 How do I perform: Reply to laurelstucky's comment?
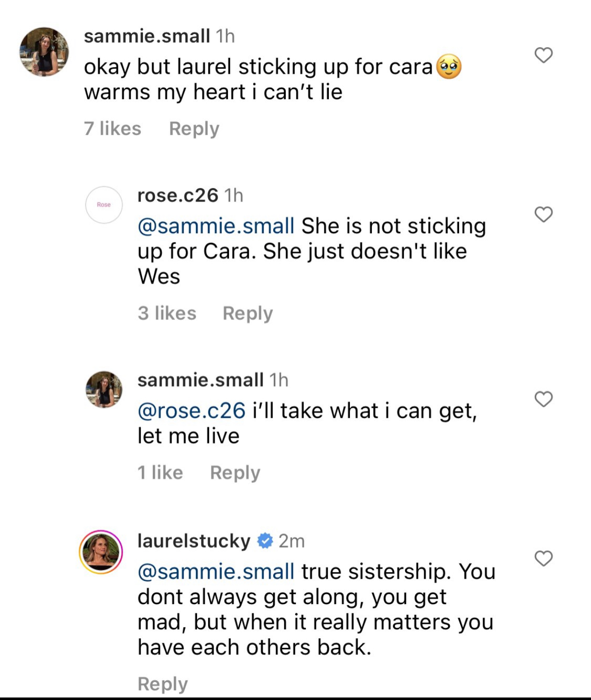pos(162,684)
